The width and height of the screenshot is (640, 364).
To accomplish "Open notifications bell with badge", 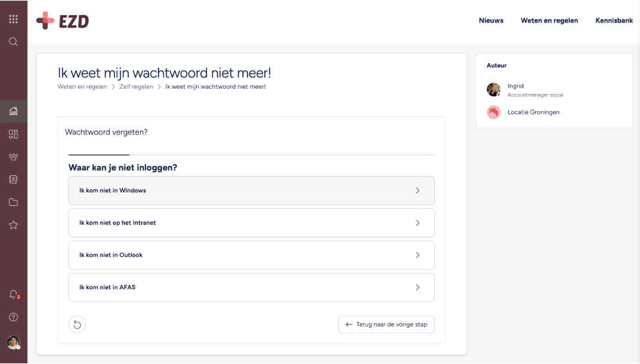I will [14, 294].
